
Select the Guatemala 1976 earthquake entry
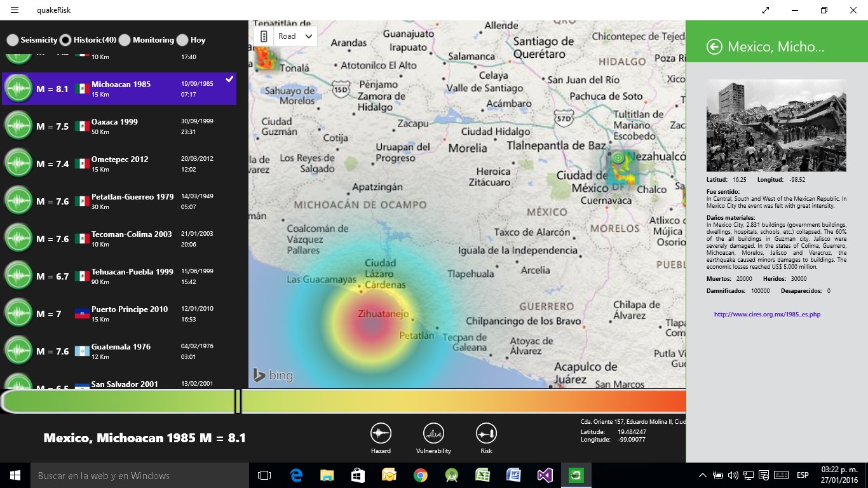[x=119, y=351]
